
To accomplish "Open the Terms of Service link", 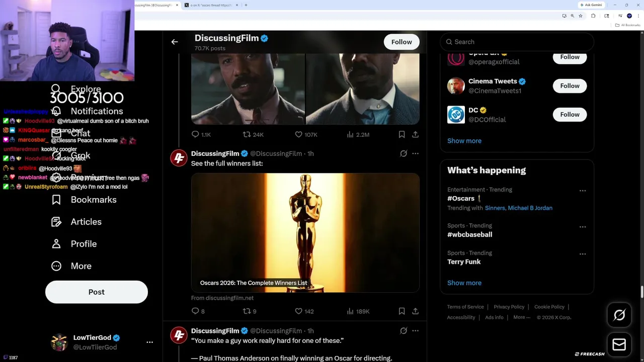I will point(465,307).
